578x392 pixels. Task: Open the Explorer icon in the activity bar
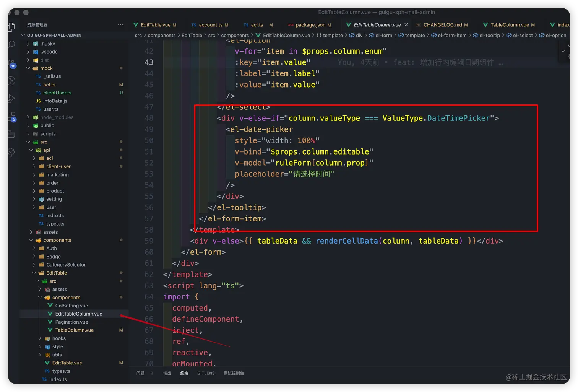point(11,28)
